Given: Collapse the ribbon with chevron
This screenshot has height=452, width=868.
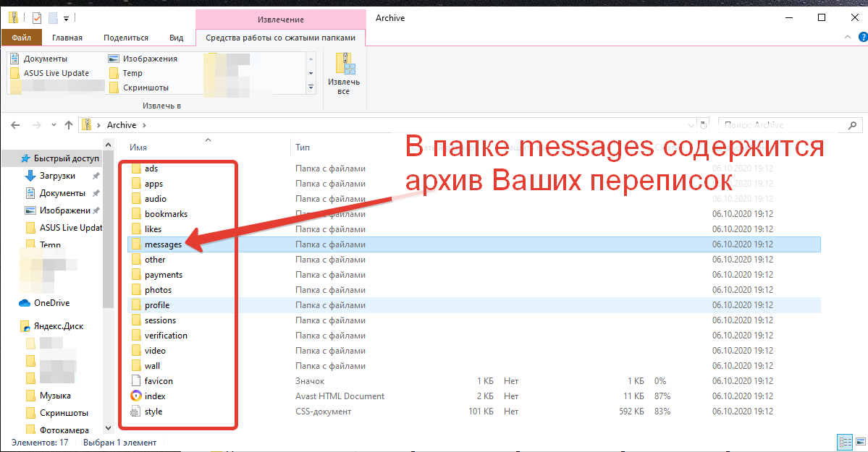Looking at the screenshot, I should 848,37.
